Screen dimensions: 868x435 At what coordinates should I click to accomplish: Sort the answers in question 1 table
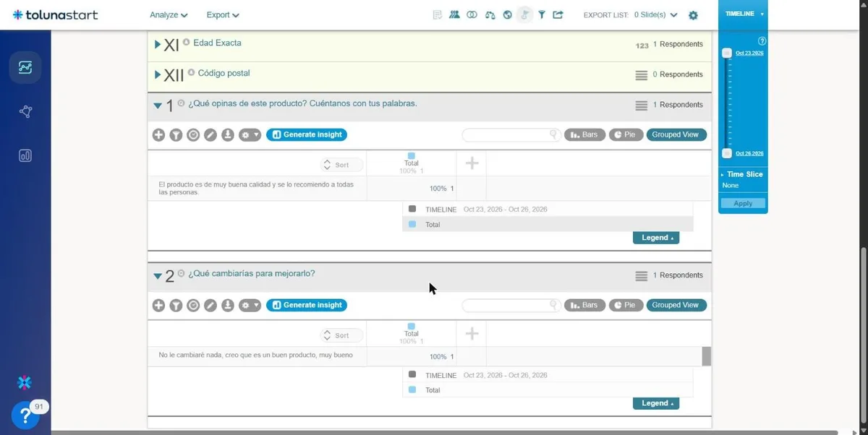(341, 165)
